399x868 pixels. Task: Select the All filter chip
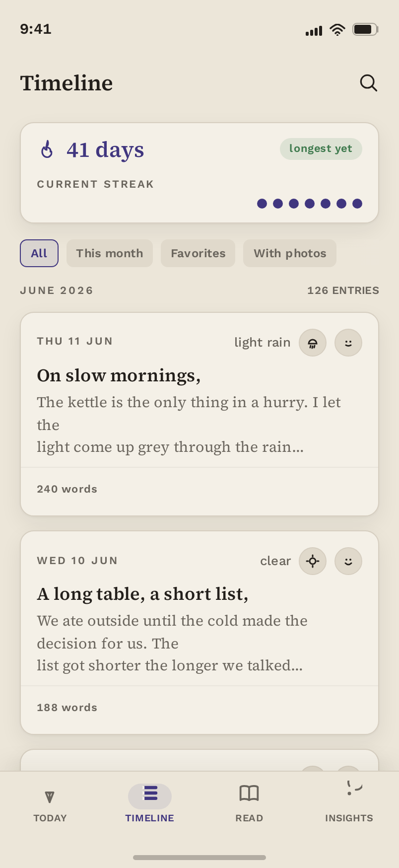[39, 253]
